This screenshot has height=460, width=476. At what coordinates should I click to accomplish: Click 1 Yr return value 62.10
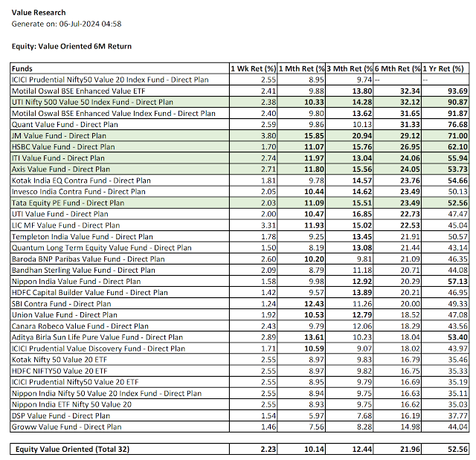click(x=458, y=147)
